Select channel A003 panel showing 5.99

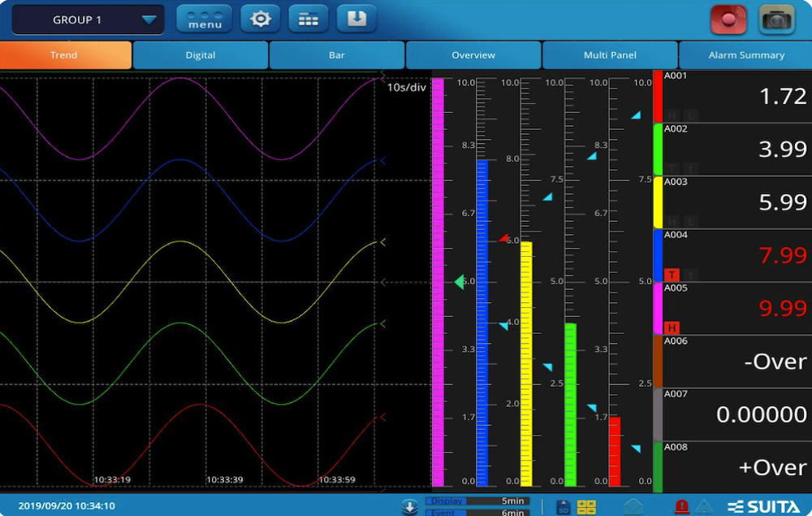(x=732, y=202)
